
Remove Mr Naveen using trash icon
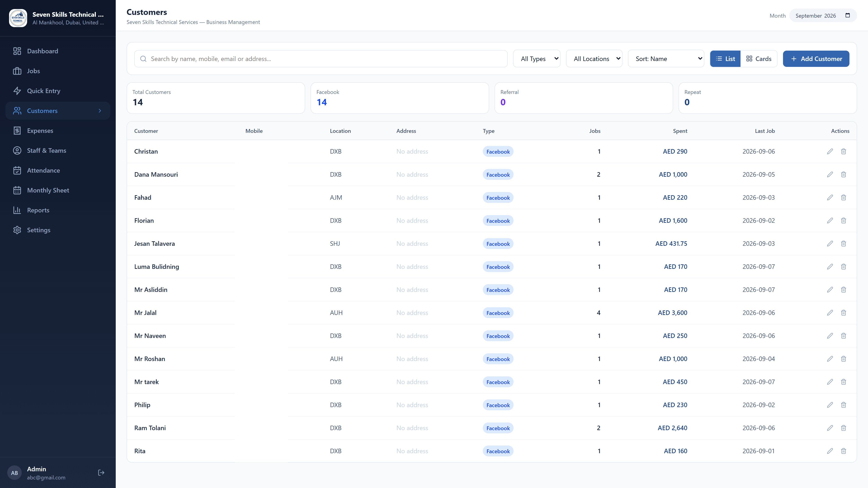click(x=843, y=336)
